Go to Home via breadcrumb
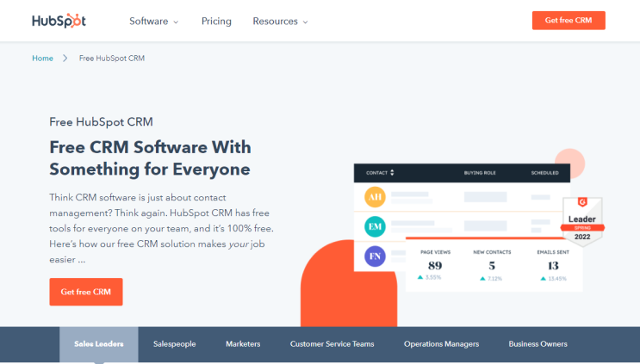 42,59
